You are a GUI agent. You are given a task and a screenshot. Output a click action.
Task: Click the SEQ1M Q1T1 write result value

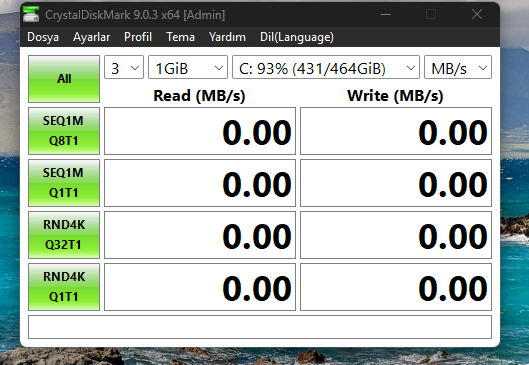point(396,183)
